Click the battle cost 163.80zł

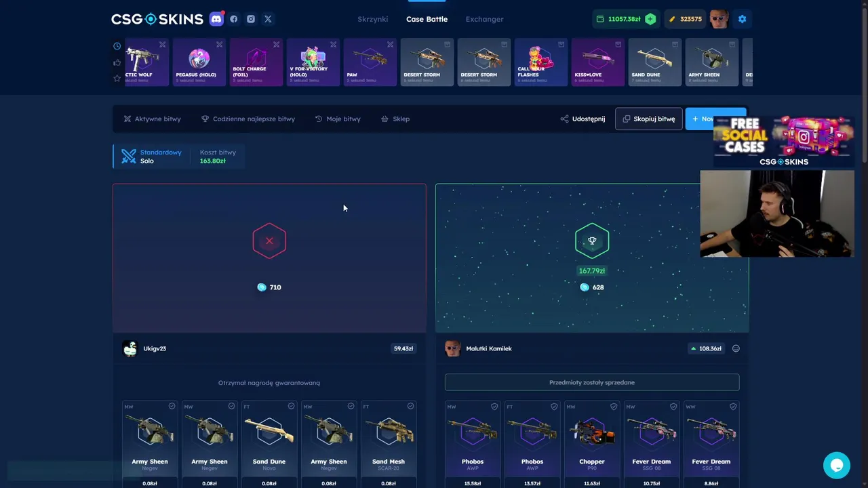click(212, 161)
